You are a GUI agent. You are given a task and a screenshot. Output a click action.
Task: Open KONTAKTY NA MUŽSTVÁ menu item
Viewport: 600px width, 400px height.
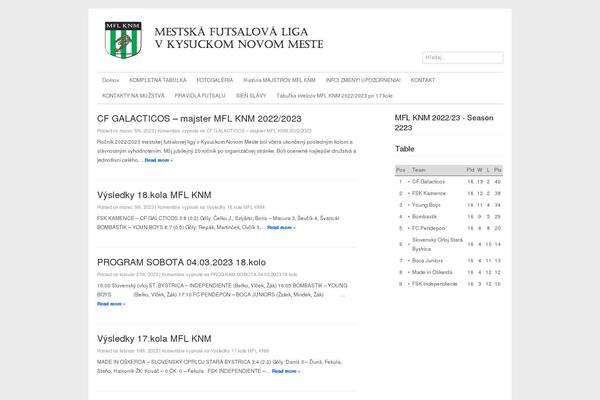pos(133,96)
